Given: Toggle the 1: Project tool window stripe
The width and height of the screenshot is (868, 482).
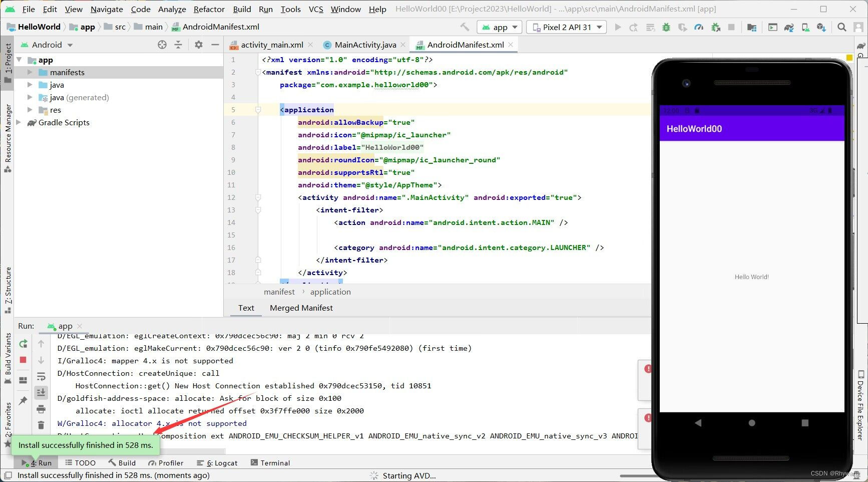Looking at the screenshot, I should (8, 63).
